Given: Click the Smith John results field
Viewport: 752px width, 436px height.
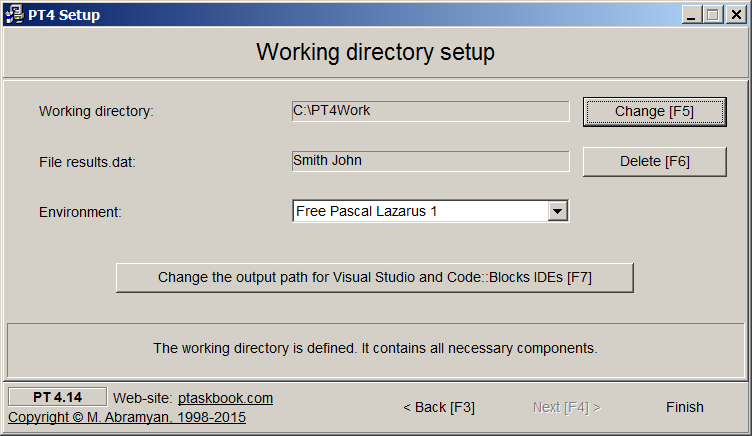Looking at the screenshot, I should pos(430,161).
